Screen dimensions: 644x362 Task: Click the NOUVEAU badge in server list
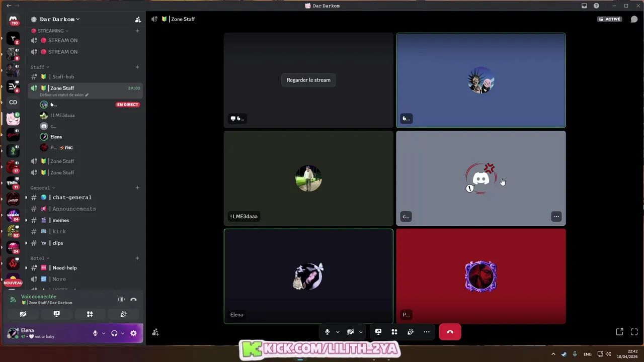(13, 283)
